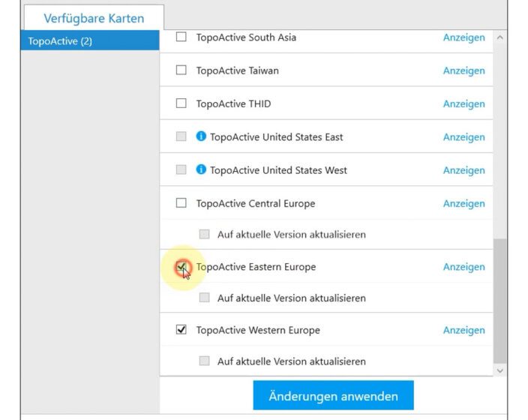Click Anzeigen for TopoActive Taiwan
This screenshot has width=528, height=420.
point(464,70)
